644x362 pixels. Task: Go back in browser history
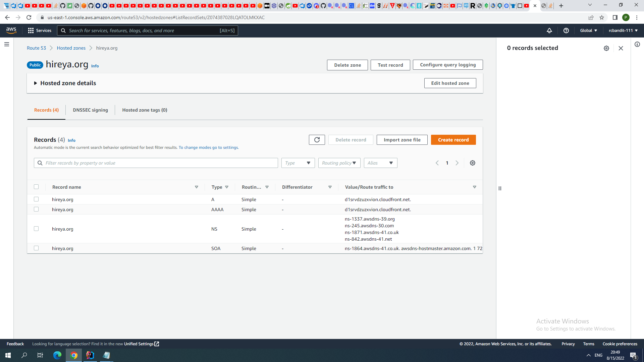pyautogui.click(x=7, y=17)
